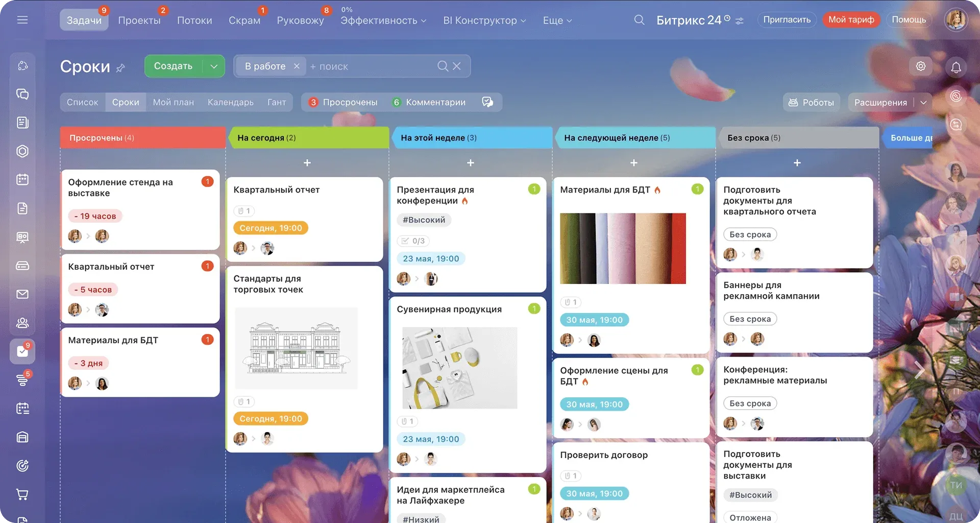Open the Оформление стенда на выставке card
The height and width of the screenshot is (523, 980).
click(x=140, y=210)
